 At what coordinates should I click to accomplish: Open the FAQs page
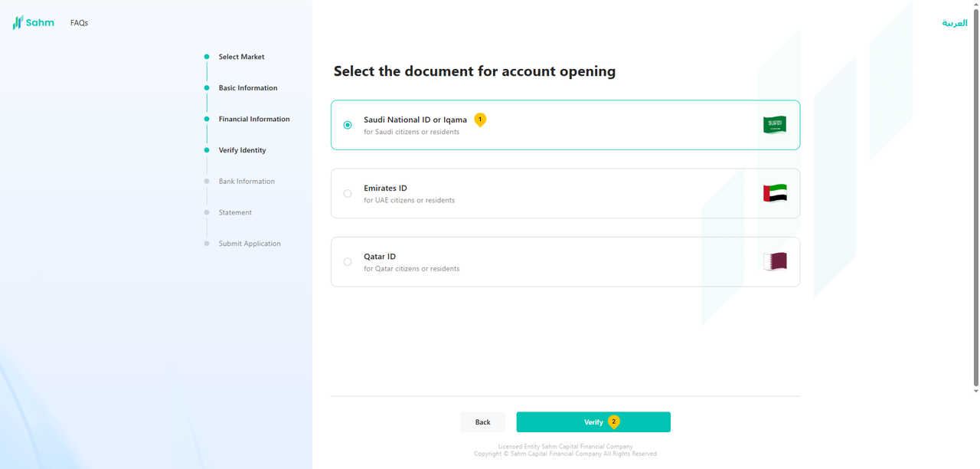[79, 23]
